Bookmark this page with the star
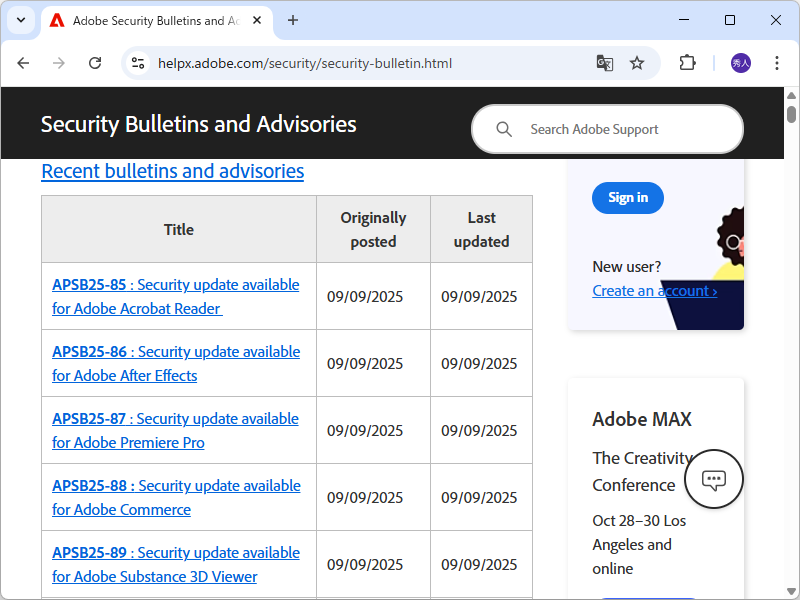 click(637, 63)
